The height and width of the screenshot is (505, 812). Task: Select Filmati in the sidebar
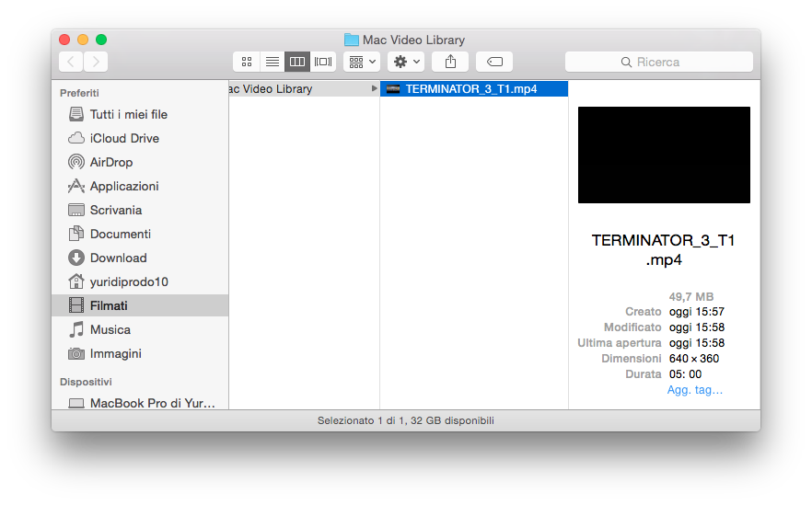(x=140, y=305)
